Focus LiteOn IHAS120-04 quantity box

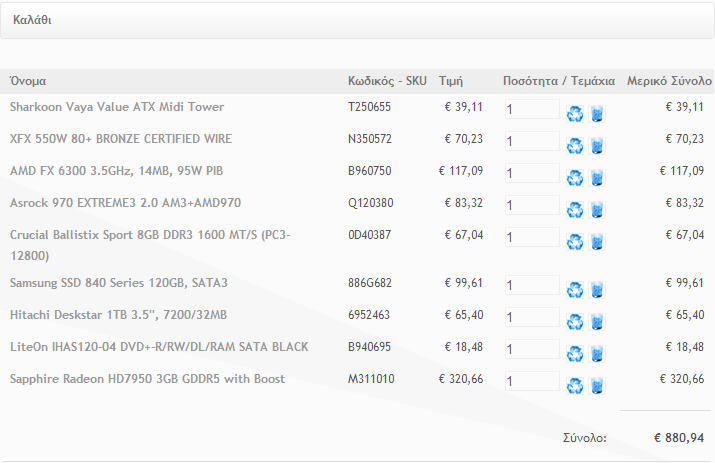click(532, 349)
